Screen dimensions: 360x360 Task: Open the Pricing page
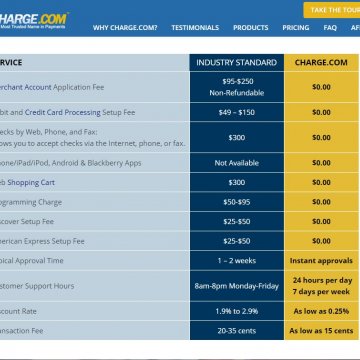click(x=296, y=28)
